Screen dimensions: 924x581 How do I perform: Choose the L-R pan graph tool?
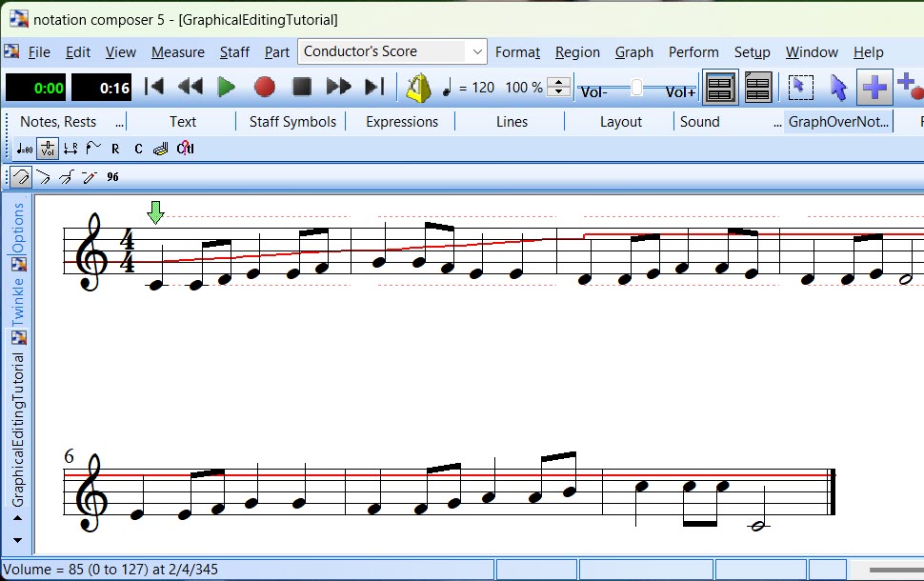tap(70, 149)
